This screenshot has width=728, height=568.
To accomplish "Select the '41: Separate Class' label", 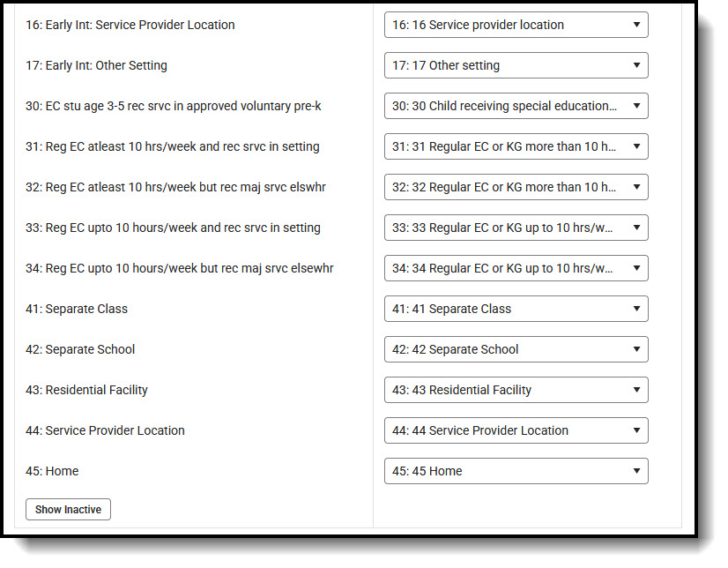I will [77, 309].
